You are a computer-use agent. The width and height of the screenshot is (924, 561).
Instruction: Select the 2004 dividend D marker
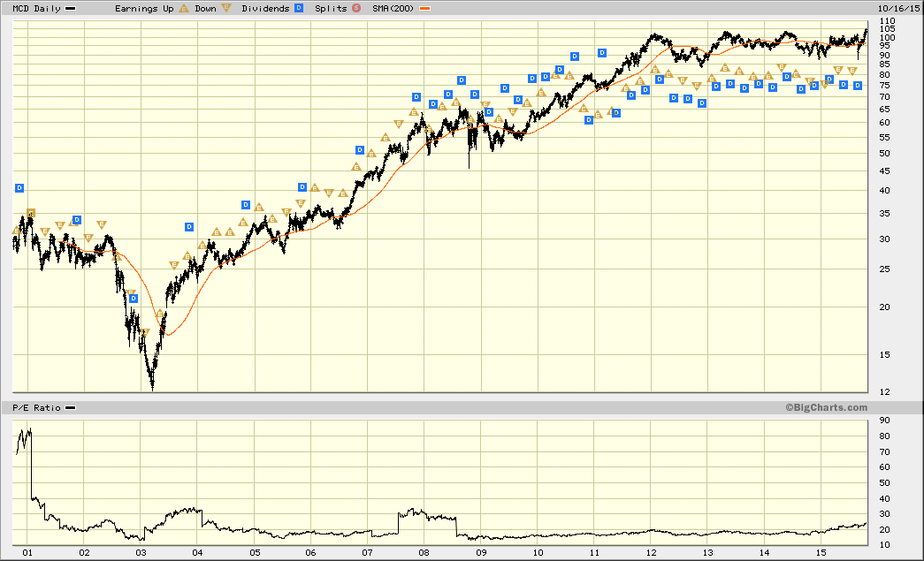click(x=189, y=227)
